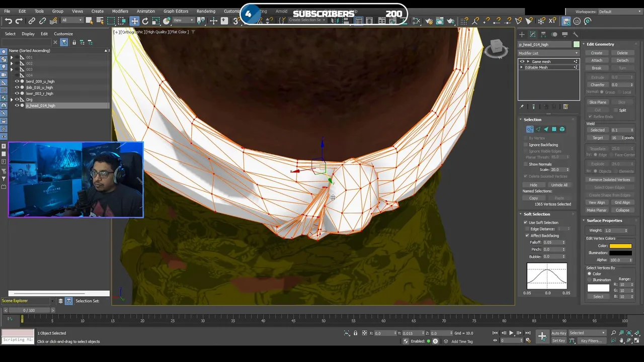This screenshot has width=644, height=362.
Task: Activate the Select and Rotate tool
Action: (145, 21)
